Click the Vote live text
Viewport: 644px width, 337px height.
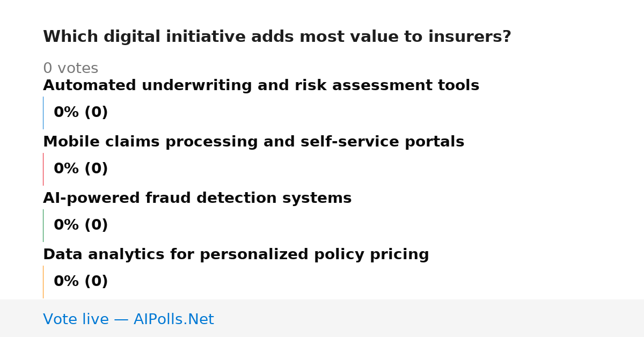click(x=76, y=320)
